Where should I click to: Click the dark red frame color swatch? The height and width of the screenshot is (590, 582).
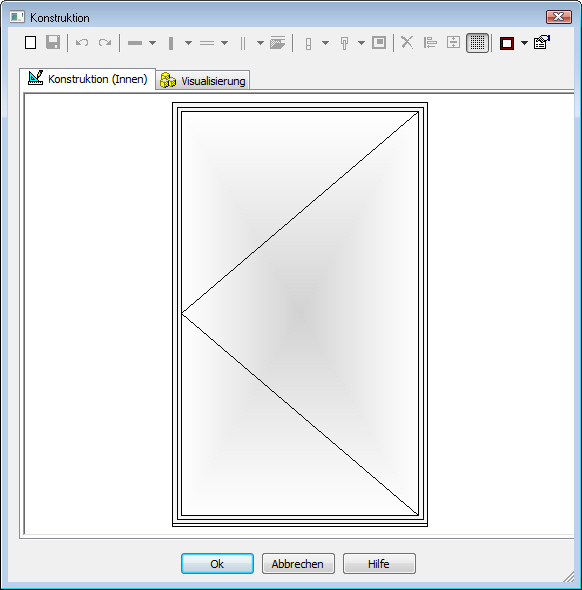(x=507, y=43)
